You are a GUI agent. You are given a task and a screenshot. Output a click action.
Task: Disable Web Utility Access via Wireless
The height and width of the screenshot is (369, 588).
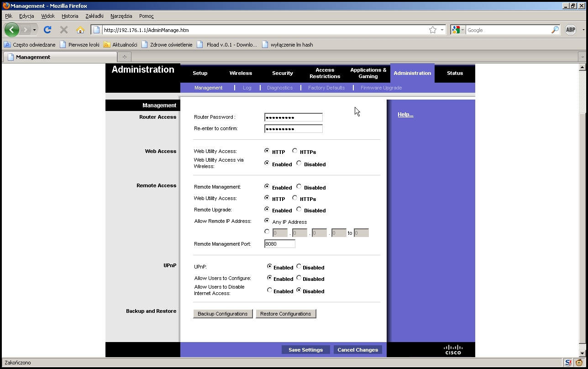coord(299,163)
